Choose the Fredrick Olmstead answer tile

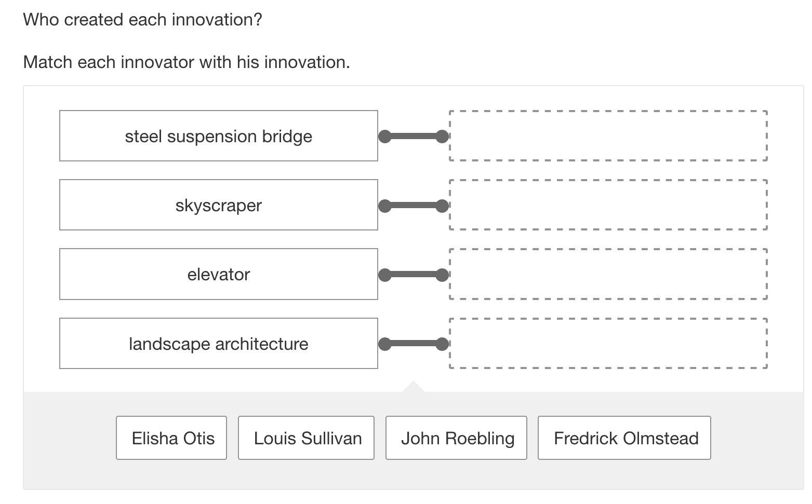[x=624, y=438]
